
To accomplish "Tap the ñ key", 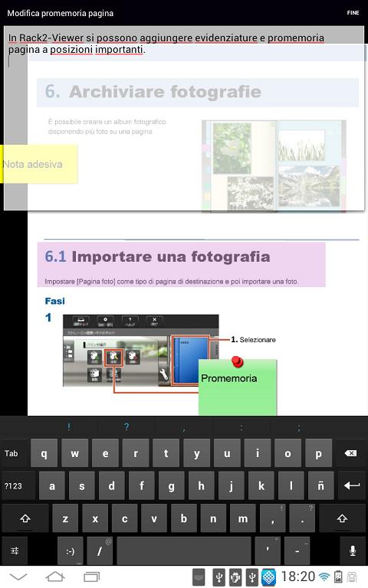I will pyautogui.click(x=320, y=486).
